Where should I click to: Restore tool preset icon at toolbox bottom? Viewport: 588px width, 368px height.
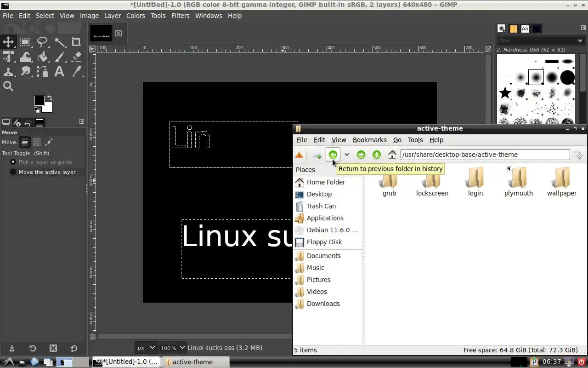pos(33,348)
